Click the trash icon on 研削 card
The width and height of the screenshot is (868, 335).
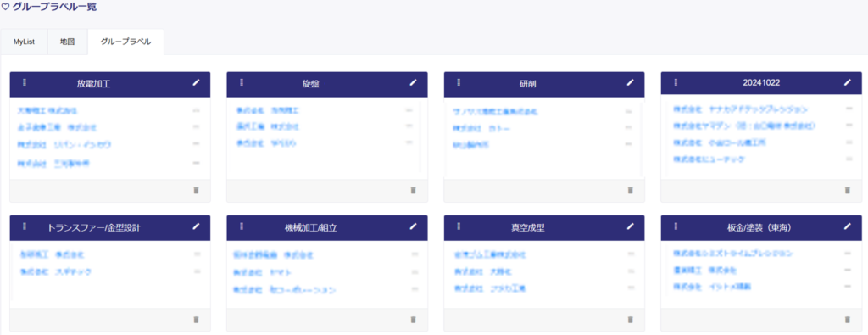point(630,191)
